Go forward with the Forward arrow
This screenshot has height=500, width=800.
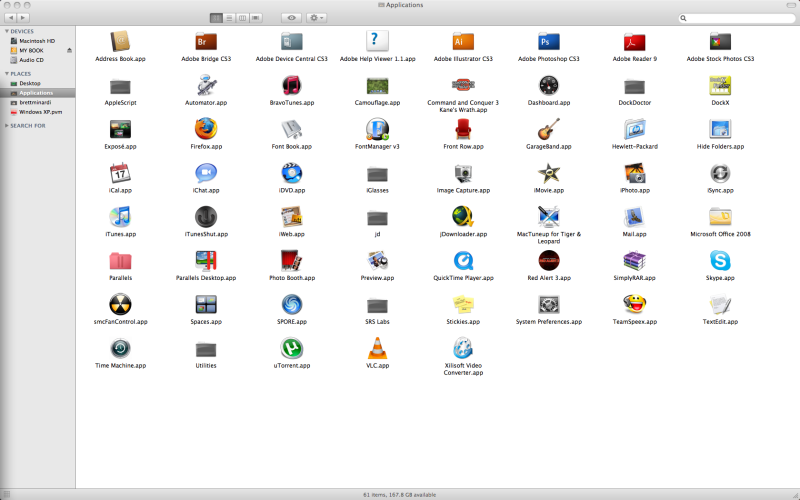tap(23, 18)
